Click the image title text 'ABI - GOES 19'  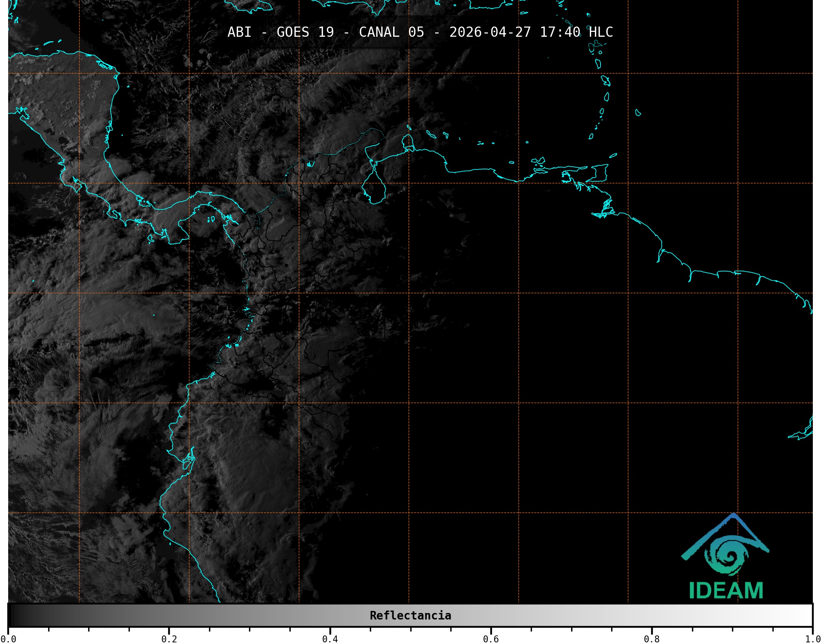(280, 32)
